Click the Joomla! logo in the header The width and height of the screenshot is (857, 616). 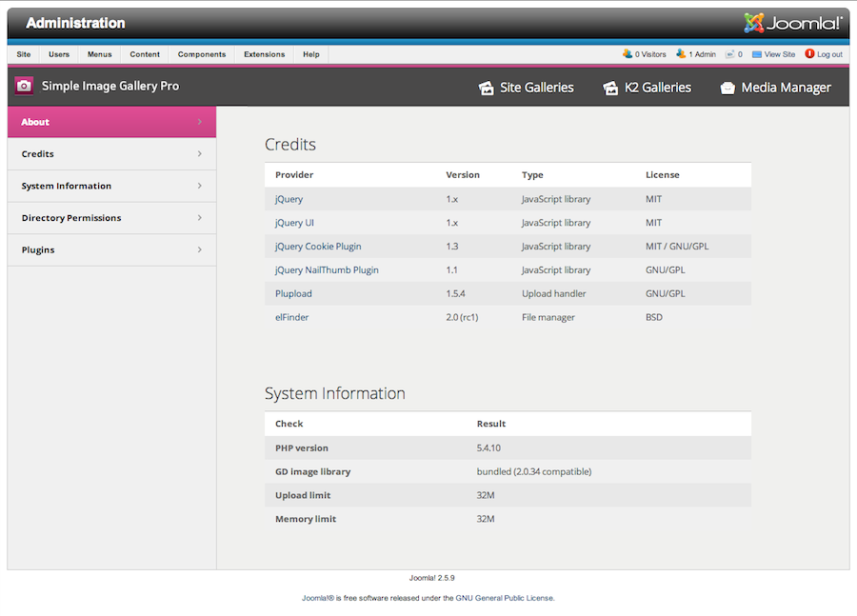(792, 23)
